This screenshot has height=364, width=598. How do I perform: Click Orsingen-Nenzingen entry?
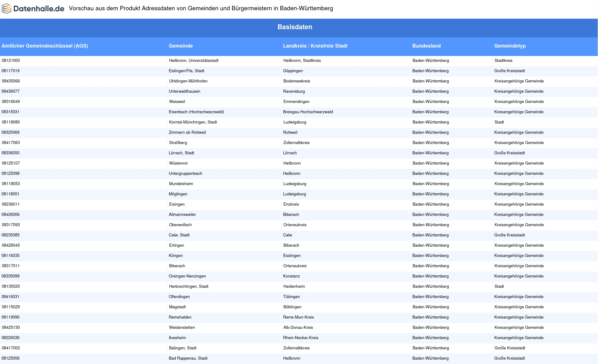coord(187,276)
